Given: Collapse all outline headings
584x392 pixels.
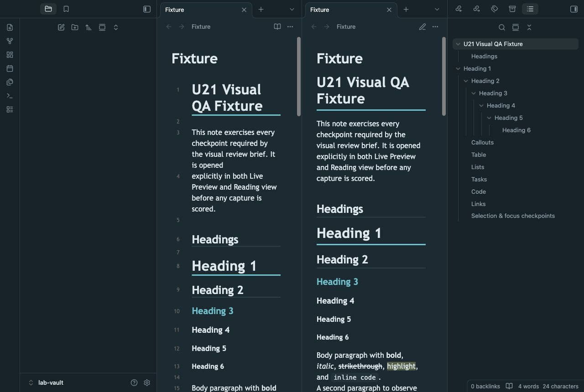Looking at the screenshot, I should tap(529, 27).
